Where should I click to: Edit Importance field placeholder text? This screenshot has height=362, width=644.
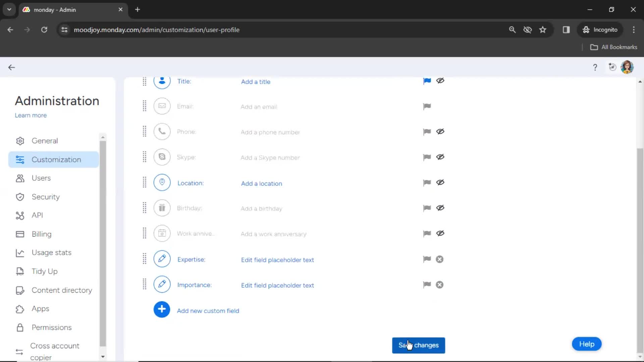277,286
